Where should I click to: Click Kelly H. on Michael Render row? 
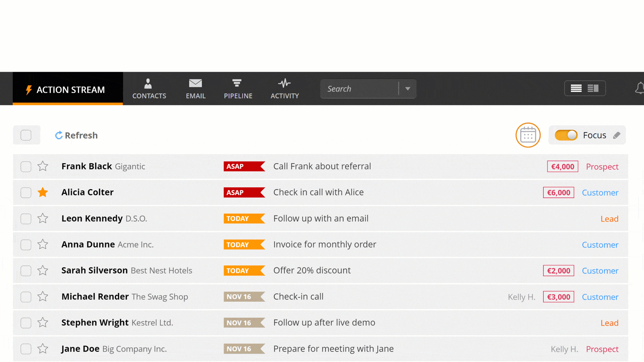(x=522, y=297)
